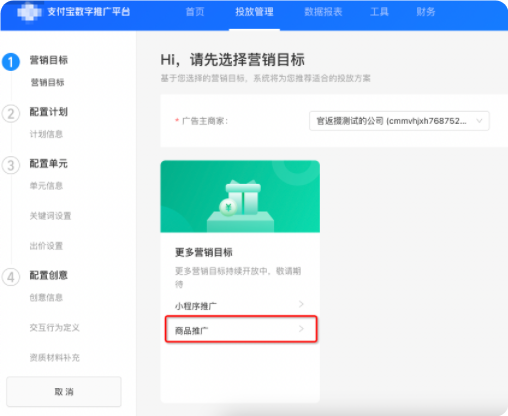This screenshot has height=416, width=508.
Task: Expand the 小程序推广 chevron arrow
Action: 301,304
